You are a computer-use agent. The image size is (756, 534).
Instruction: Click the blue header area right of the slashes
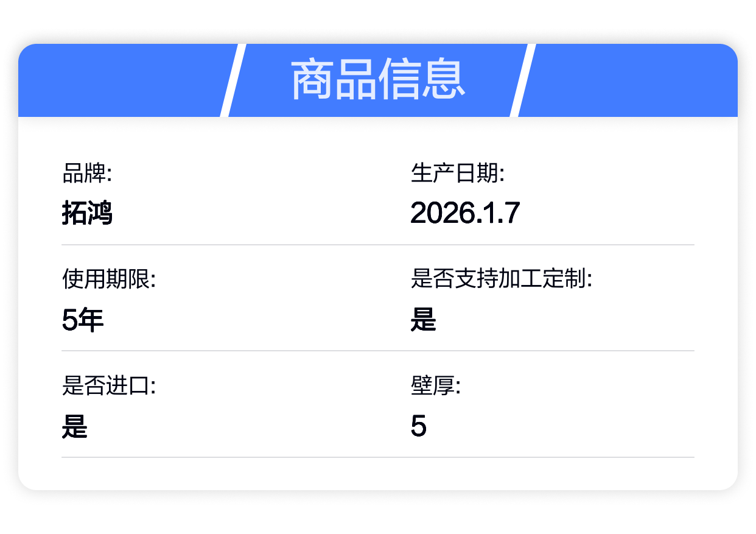tap(633, 80)
